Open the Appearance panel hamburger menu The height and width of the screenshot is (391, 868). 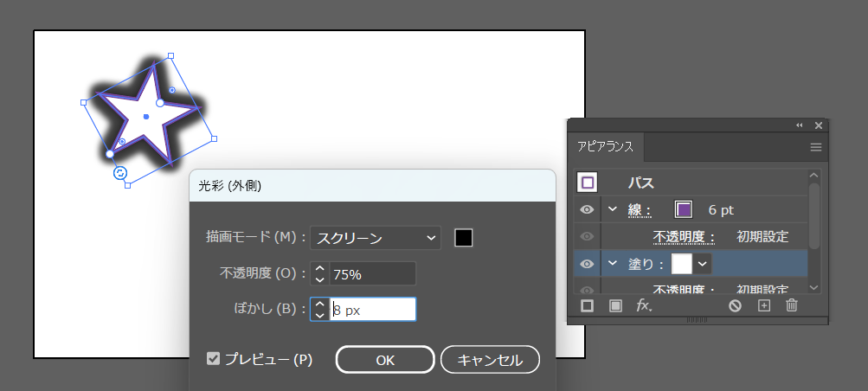pos(815,147)
